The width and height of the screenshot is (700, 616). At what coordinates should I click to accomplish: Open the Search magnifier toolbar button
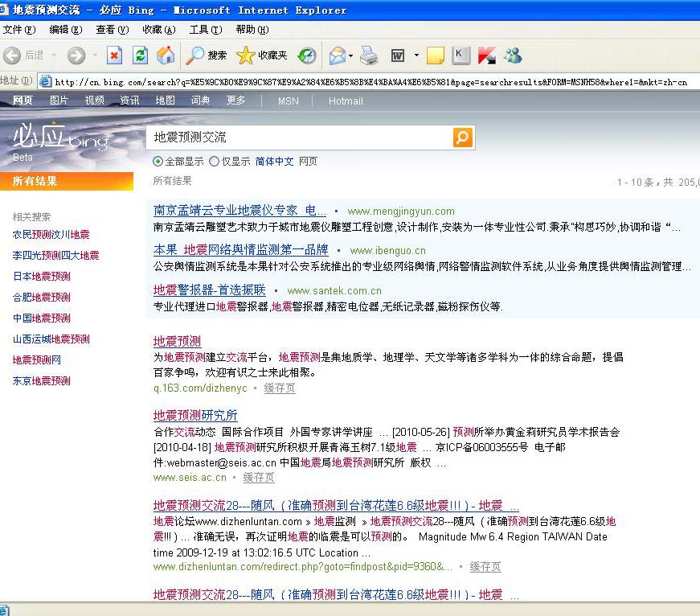207,55
